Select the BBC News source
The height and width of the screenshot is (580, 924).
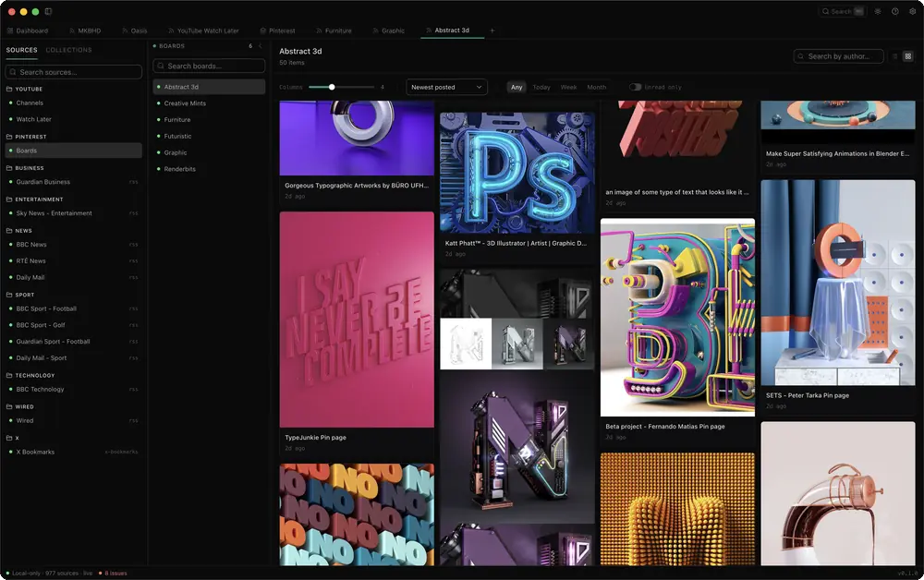74,245
